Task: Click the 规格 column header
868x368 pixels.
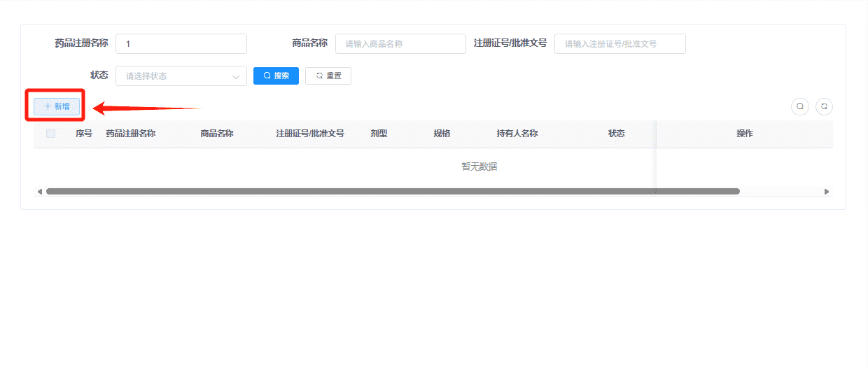Action: (x=442, y=134)
